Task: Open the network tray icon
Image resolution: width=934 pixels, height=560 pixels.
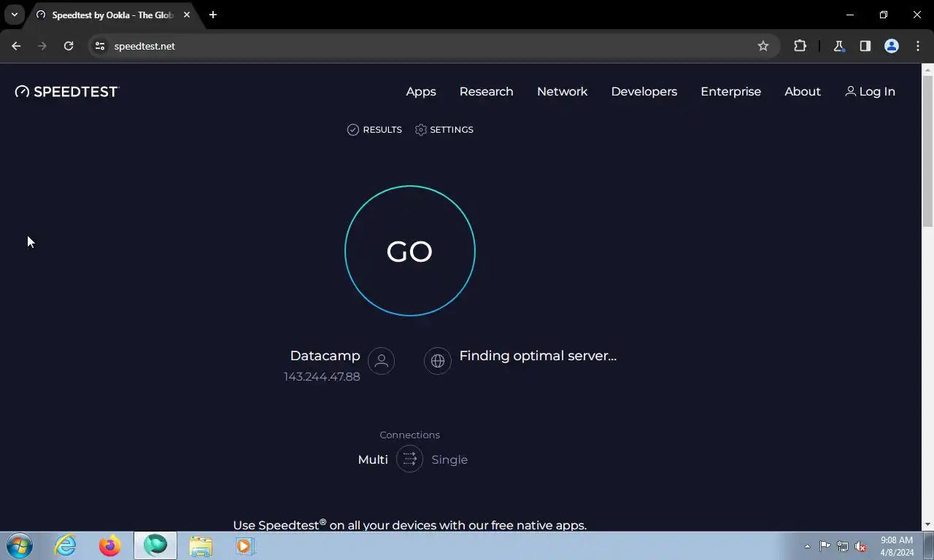Action: pyautogui.click(x=843, y=546)
